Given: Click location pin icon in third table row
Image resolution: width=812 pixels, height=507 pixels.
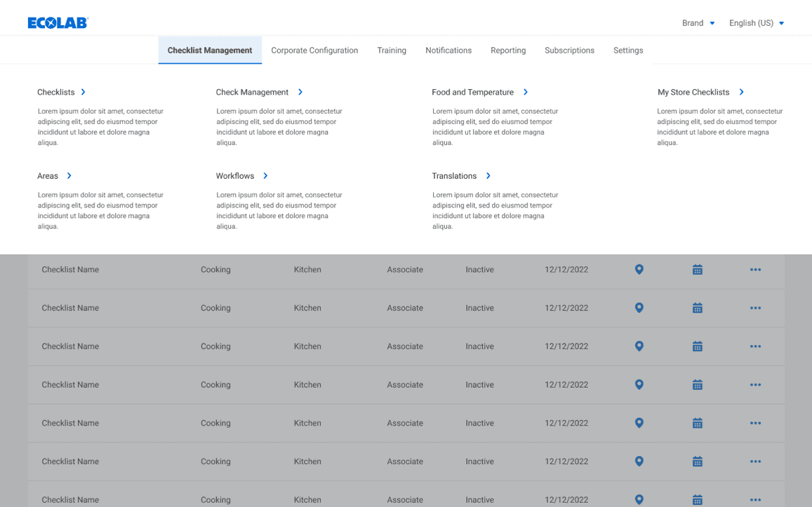Looking at the screenshot, I should point(639,346).
